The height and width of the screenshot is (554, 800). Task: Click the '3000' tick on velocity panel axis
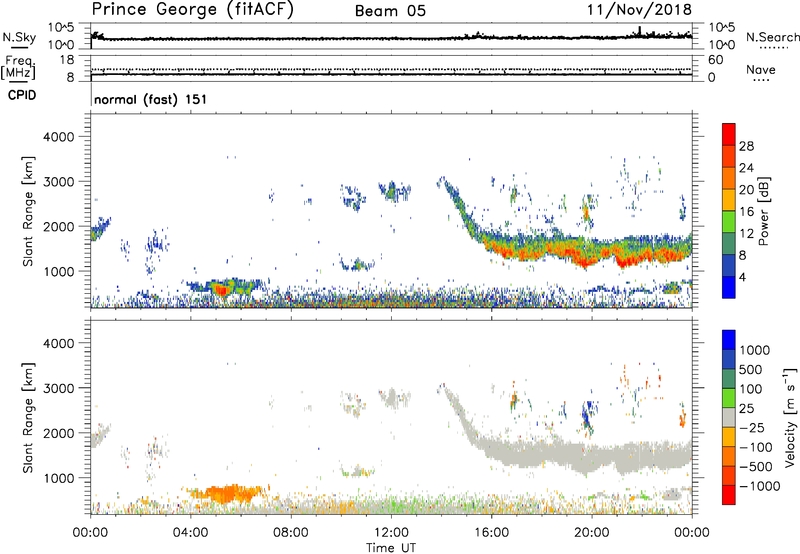click(x=59, y=388)
